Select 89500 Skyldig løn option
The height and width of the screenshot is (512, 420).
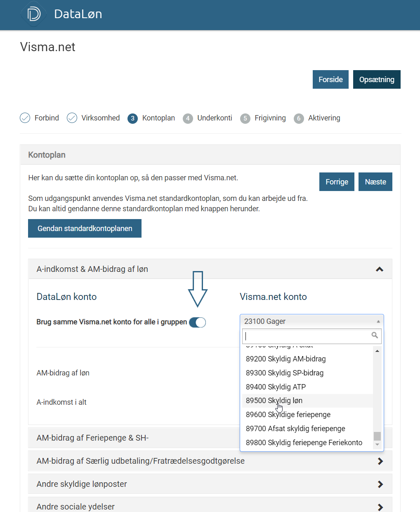pos(274,401)
